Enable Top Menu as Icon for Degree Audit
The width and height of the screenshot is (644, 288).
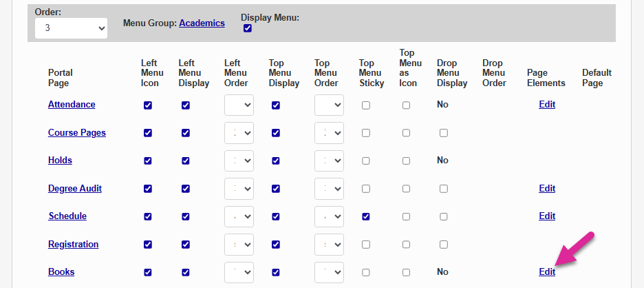click(407, 189)
